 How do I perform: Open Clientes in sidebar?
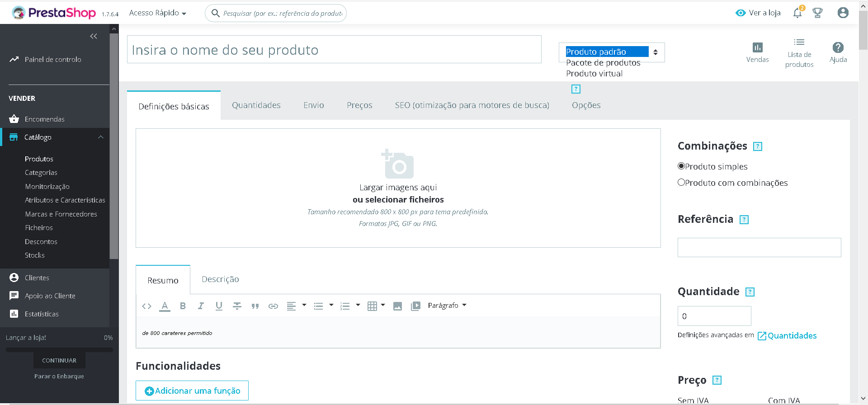[x=37, y=278]
